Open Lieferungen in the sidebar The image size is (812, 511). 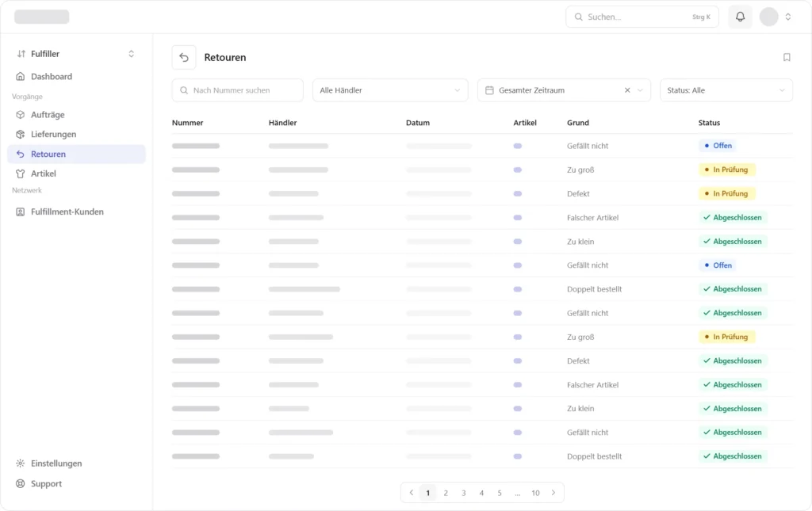76,135
